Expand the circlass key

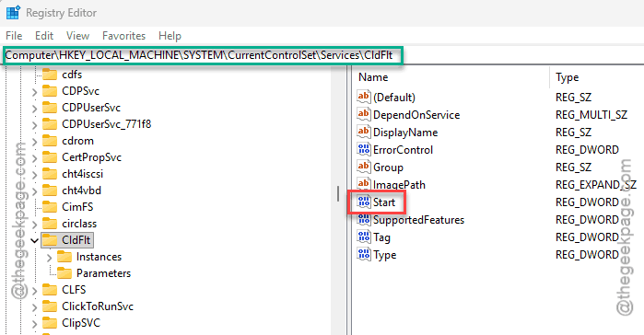tap(35, 225)
